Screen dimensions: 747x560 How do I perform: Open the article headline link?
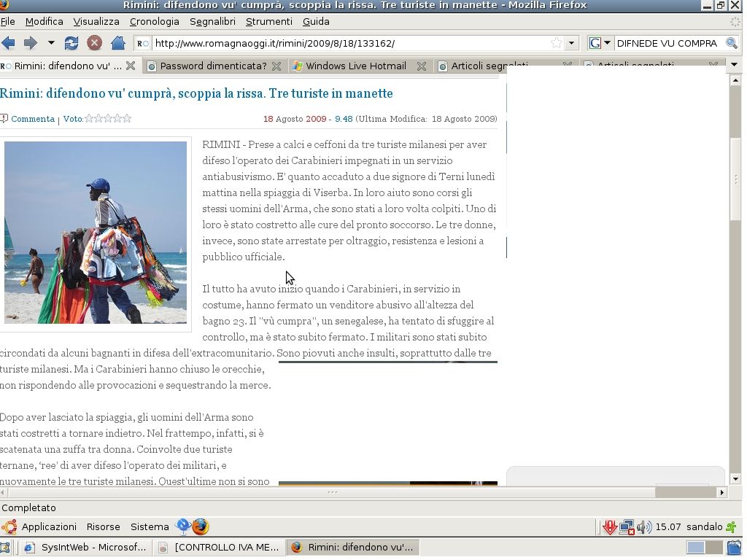[196, 93]
